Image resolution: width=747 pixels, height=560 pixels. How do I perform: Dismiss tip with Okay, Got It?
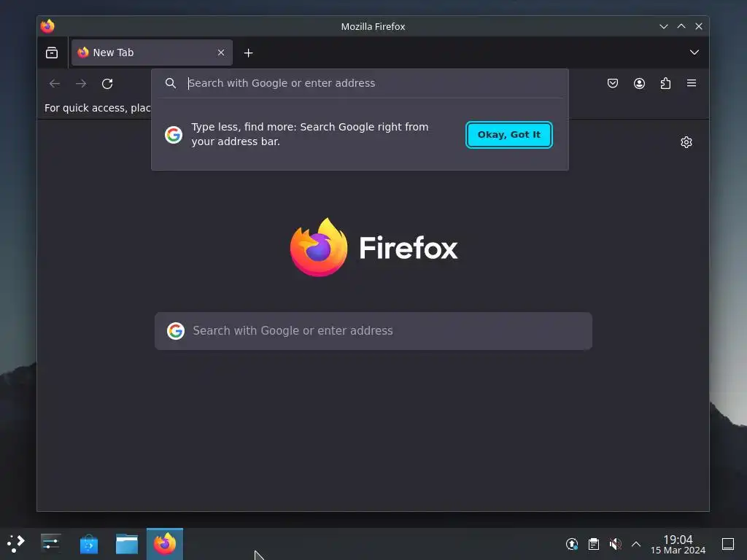click(508, 135)
